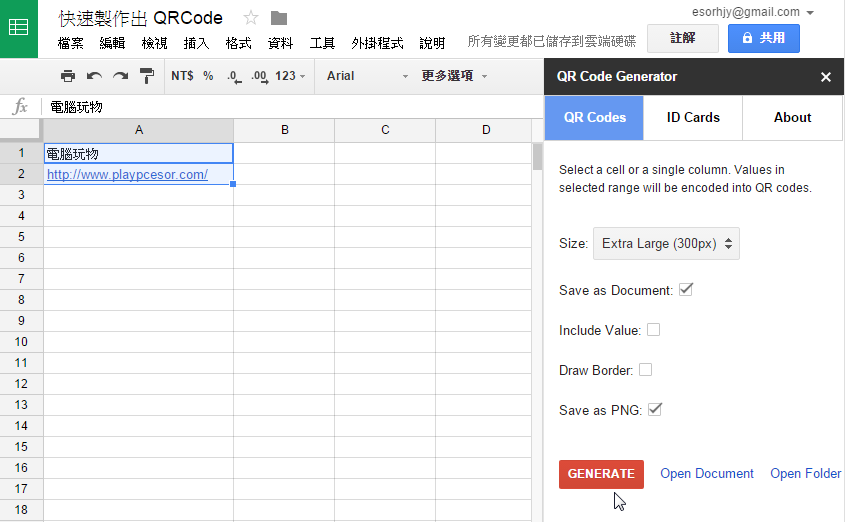This screenshot has width=845, height=522.
Task: Select cell A1 containing 電腦玩物
Action: coord(138,154)
